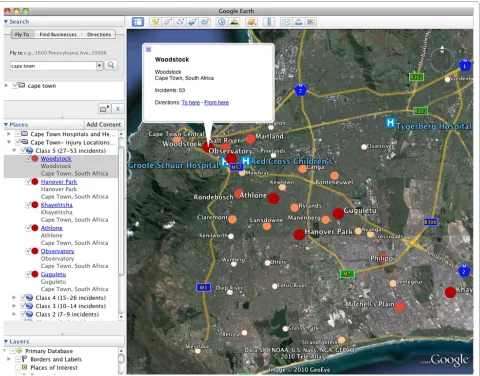Screen dimensions: 480x376
Task: Click the Claremont orange dot marker
Action: tap(232, 219)
